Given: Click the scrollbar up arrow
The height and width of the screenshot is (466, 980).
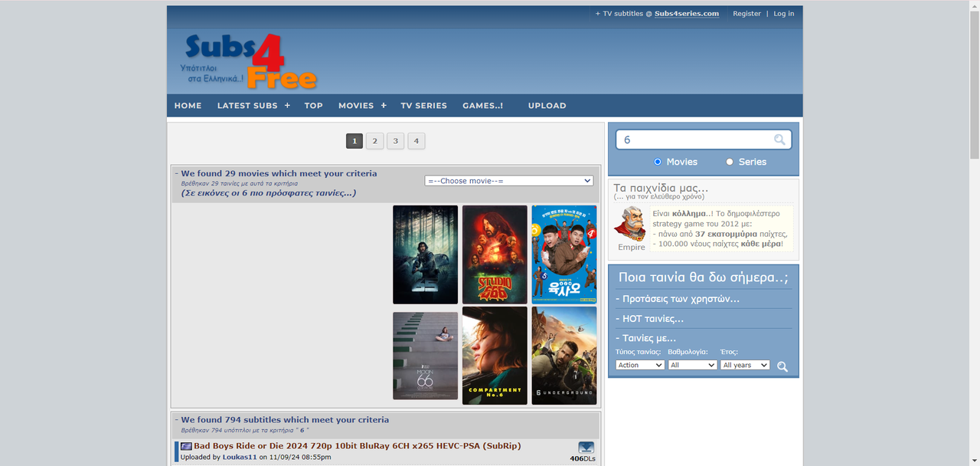Looking at the screenshot, I should 974,5.
